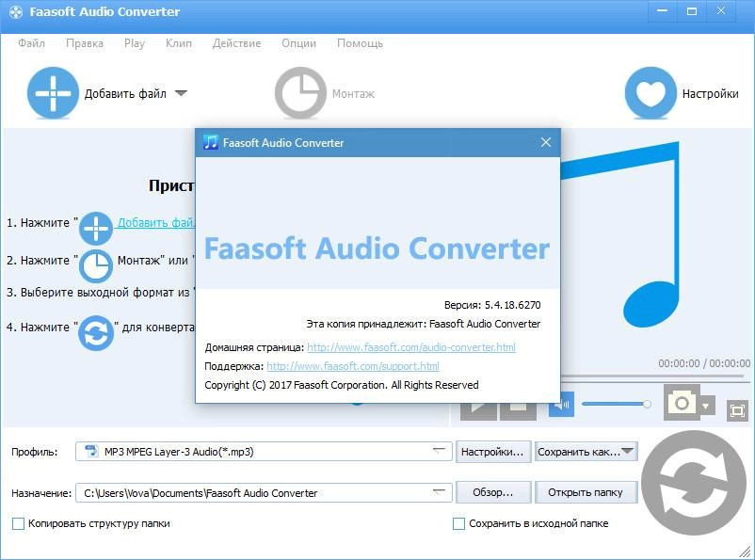Enable Копировать структуру папки checkbox

[x=18, y=523]
